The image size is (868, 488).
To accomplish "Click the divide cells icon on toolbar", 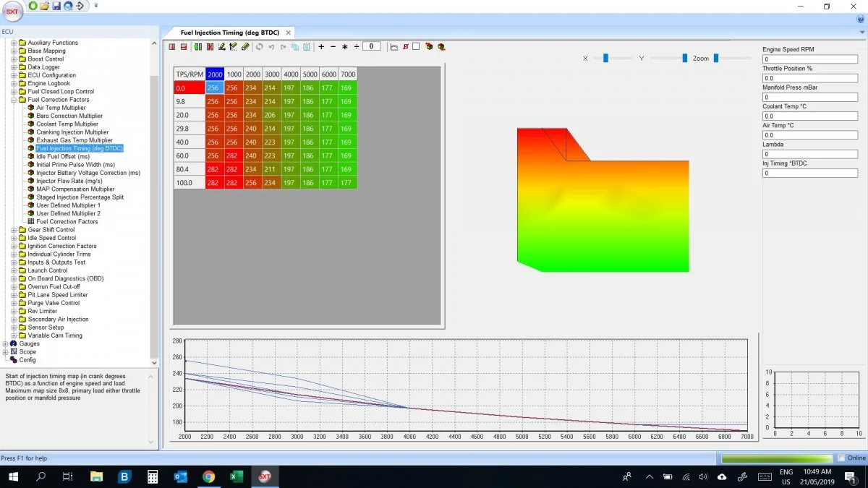I will click(354, 46).
